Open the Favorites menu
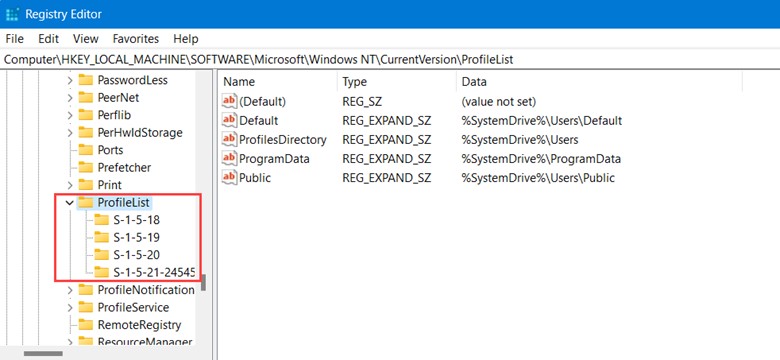This screenshot has width=780, height=360. [x=136, y=39]
